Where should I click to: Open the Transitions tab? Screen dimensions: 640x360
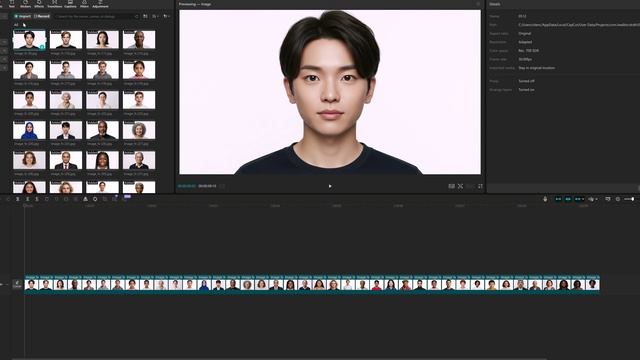pos(55,4)
